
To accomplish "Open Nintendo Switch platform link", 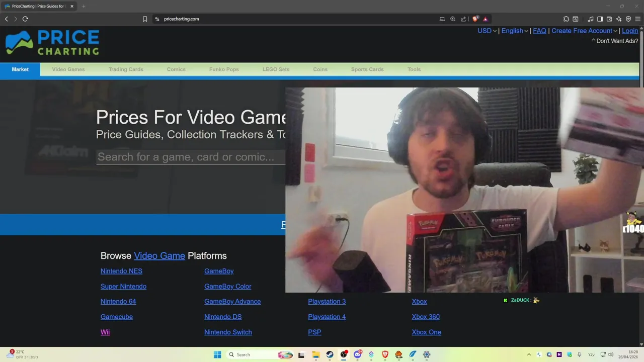I will tap(228, 332).
